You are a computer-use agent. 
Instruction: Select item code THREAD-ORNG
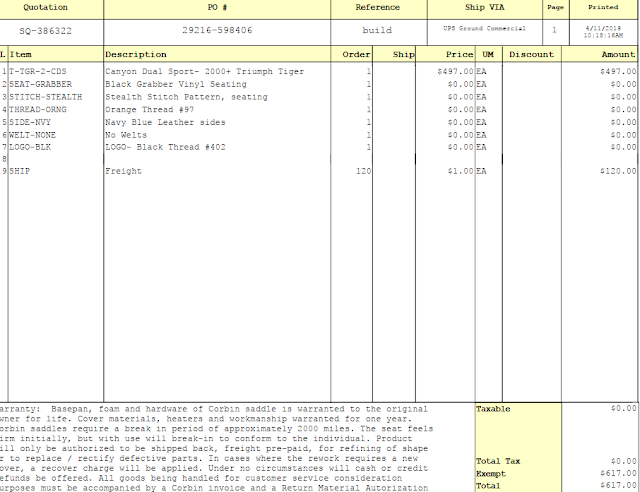[38, 109]
